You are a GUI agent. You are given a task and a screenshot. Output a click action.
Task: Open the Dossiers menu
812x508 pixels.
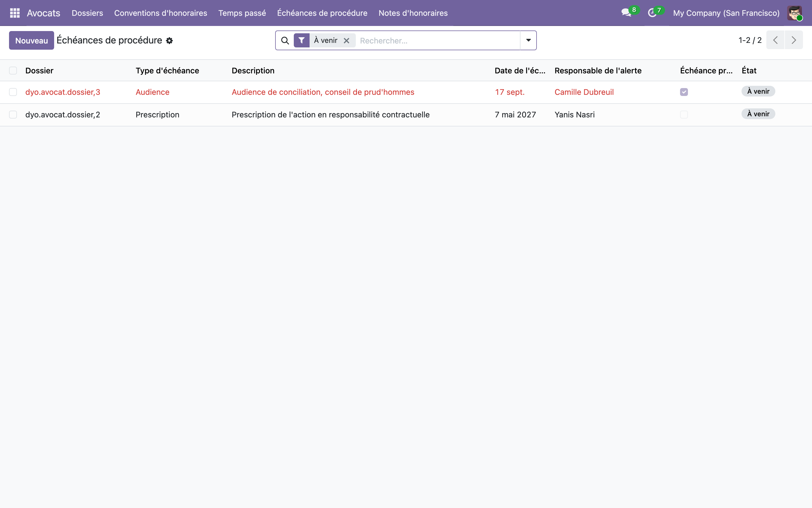point(87,13)
